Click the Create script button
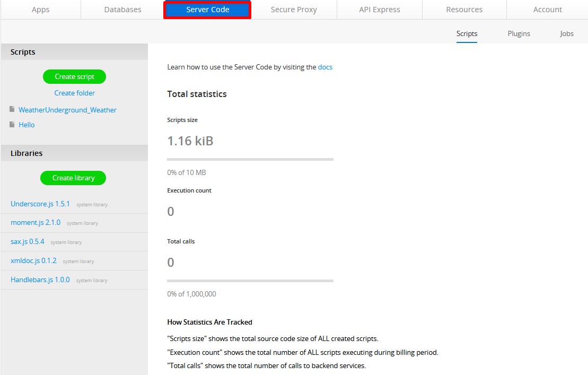The width and height of the screenshot is (588, 375). (75, 76)
